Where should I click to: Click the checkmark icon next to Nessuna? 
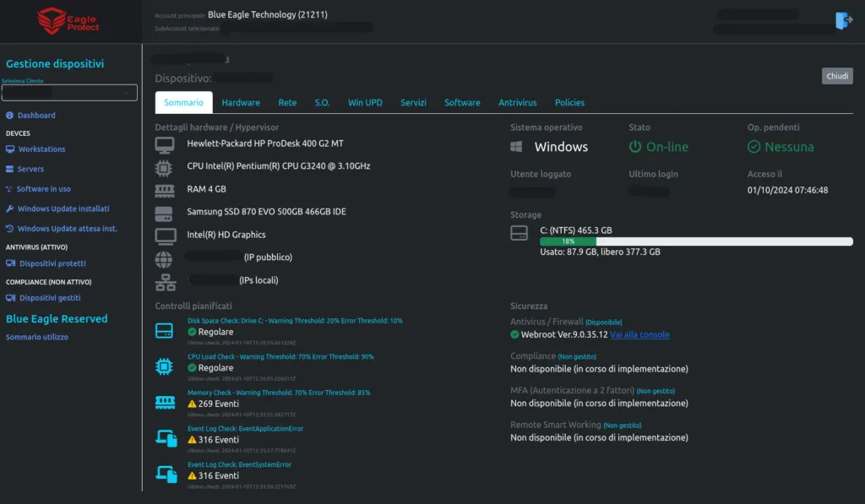753,147
